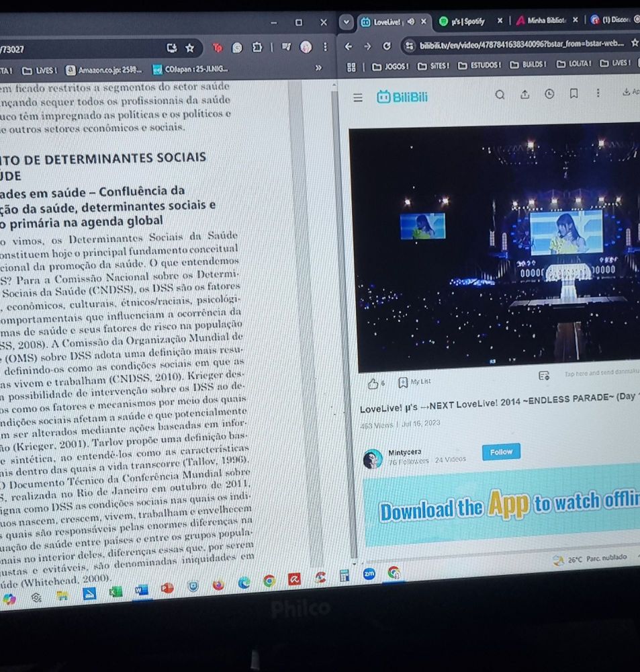This screenshot has height=672, width=640.
Task: Open Word from the taskbar
Action: pyautogui.click(x=142, y=590)
